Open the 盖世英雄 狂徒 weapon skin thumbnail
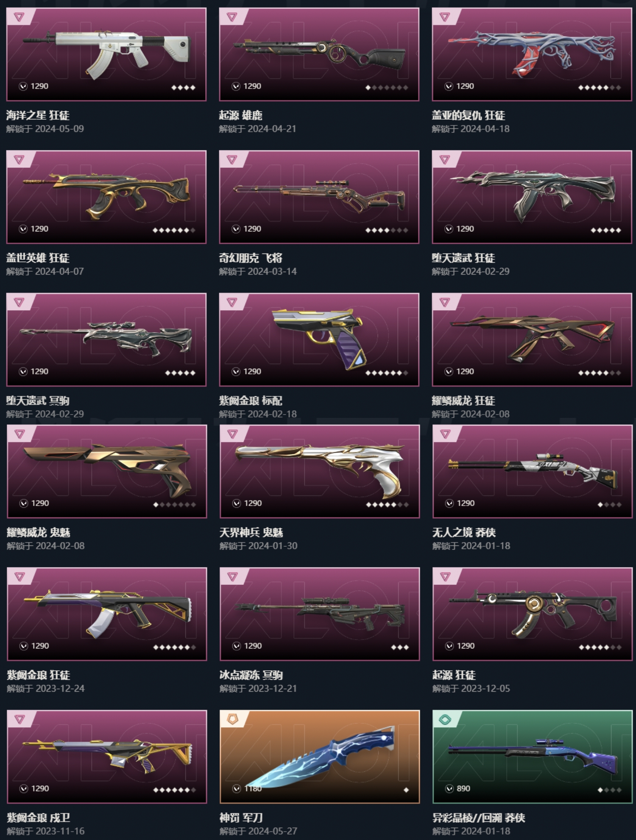The height and width of the screenshot is (840, 636). coord(106,197)
